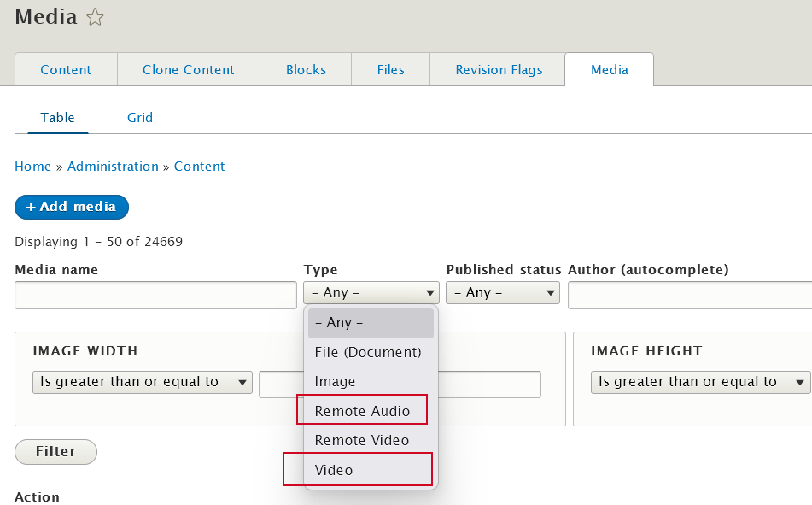Bookmark the Media page via the star icon
The height and width of the screenshot is (505, 812).
pos(95,16)
